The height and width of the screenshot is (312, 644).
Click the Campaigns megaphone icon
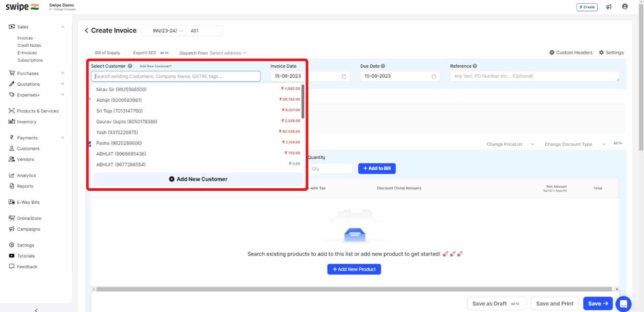click(12, 229)
